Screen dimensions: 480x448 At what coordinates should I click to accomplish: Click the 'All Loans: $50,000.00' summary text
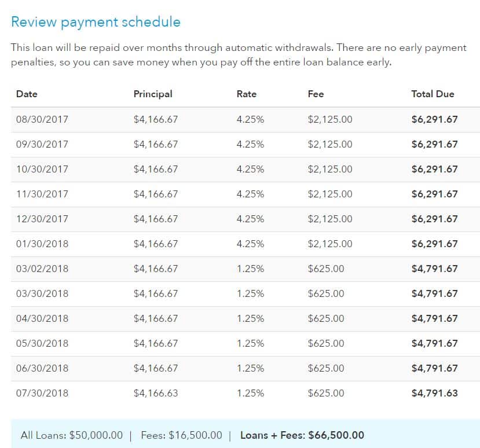point(72,435)
